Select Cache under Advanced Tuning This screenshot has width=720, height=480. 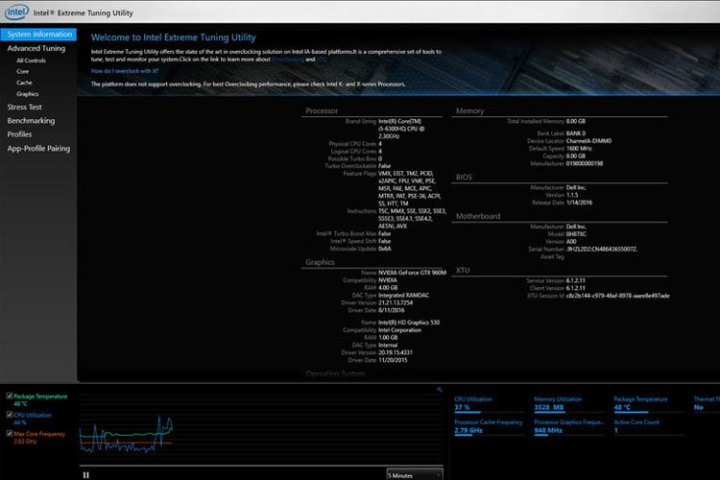click(x=23, y=83)
